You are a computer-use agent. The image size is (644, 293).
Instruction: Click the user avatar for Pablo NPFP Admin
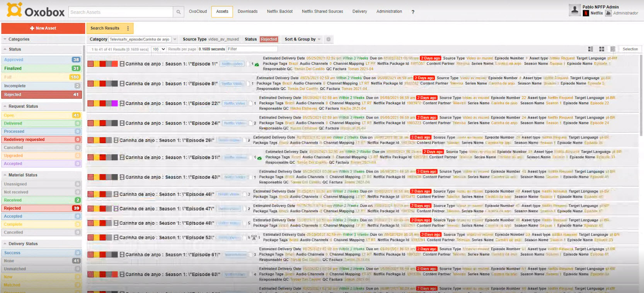tap(574, 10)
